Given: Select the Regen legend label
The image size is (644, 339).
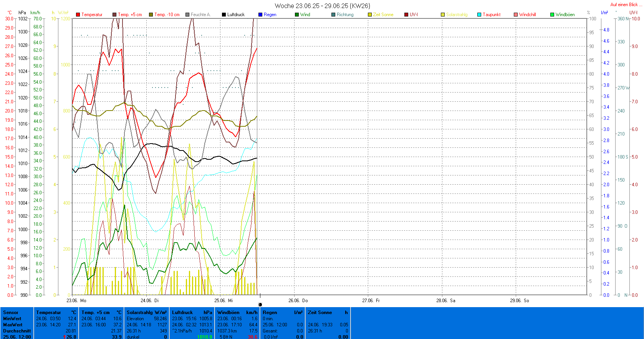Looking at the screenshot, I should click(270, 15).
